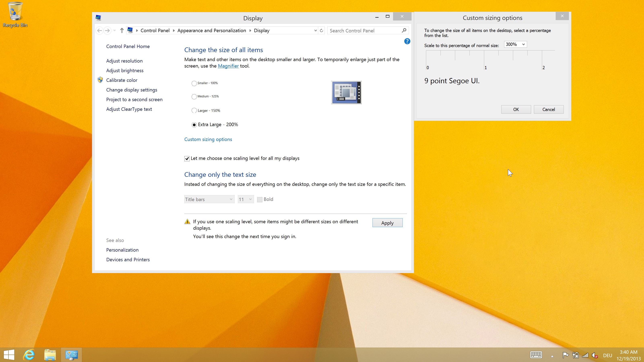Image resolution: width=644 pixels, height=362 pixels.
Task: Open Calibrate color link
Action: 122,80
